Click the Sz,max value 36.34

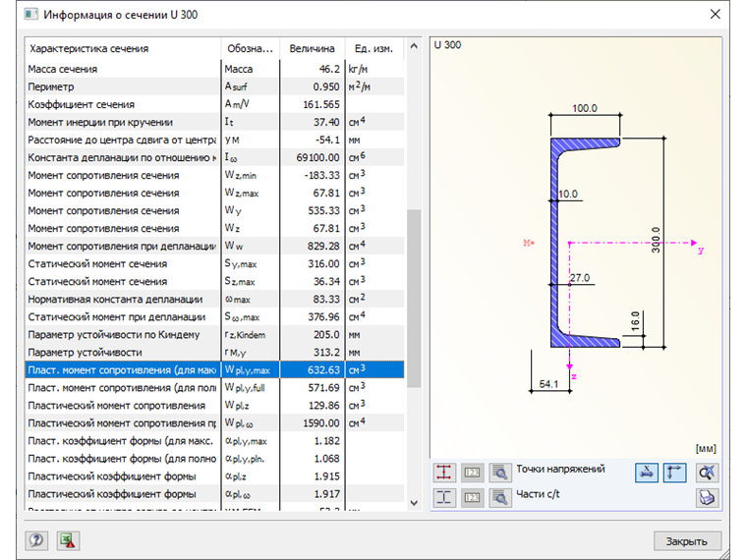tap(312, 281)
